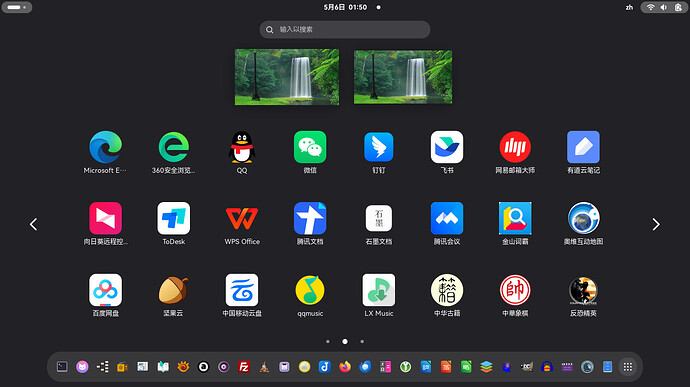Switch to the right workspace thumbnail
Viewport: 690px width, 387px height.
[x=403, y=77]
